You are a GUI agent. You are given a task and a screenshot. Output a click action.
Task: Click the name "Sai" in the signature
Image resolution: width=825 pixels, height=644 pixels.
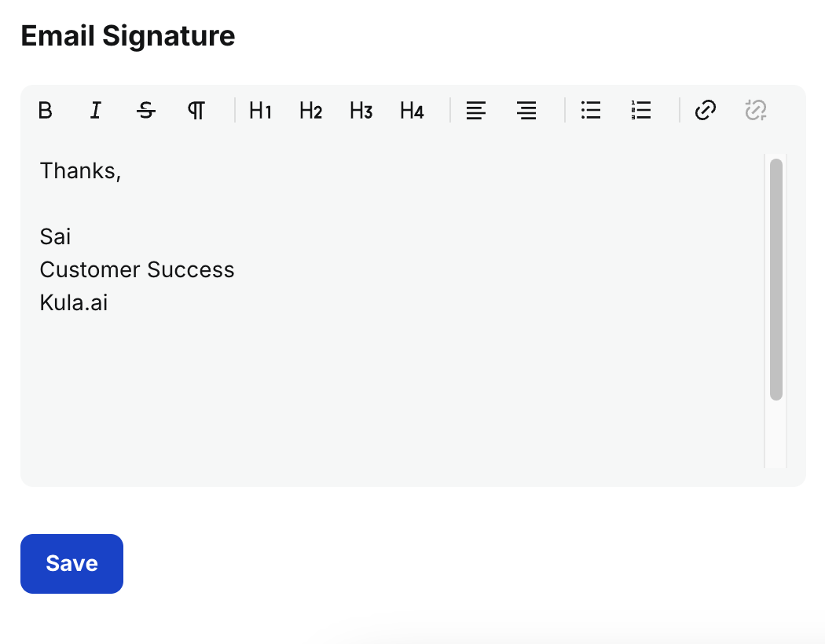55,237
